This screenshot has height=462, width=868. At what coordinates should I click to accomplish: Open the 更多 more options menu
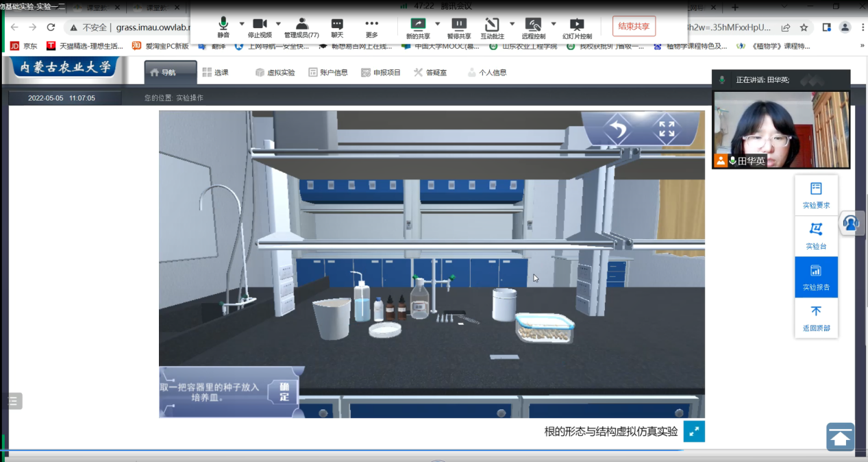coord(371,28)
